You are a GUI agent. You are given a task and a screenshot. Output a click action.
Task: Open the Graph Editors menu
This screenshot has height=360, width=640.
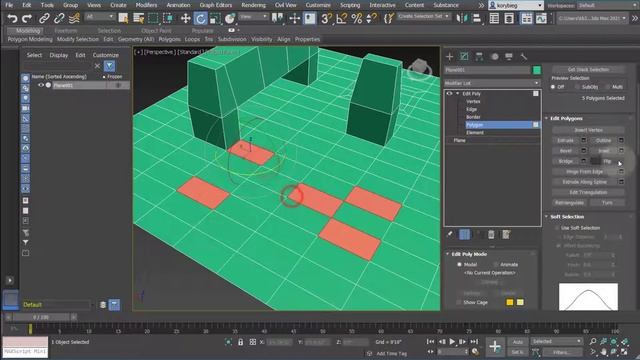click(216, 5)
